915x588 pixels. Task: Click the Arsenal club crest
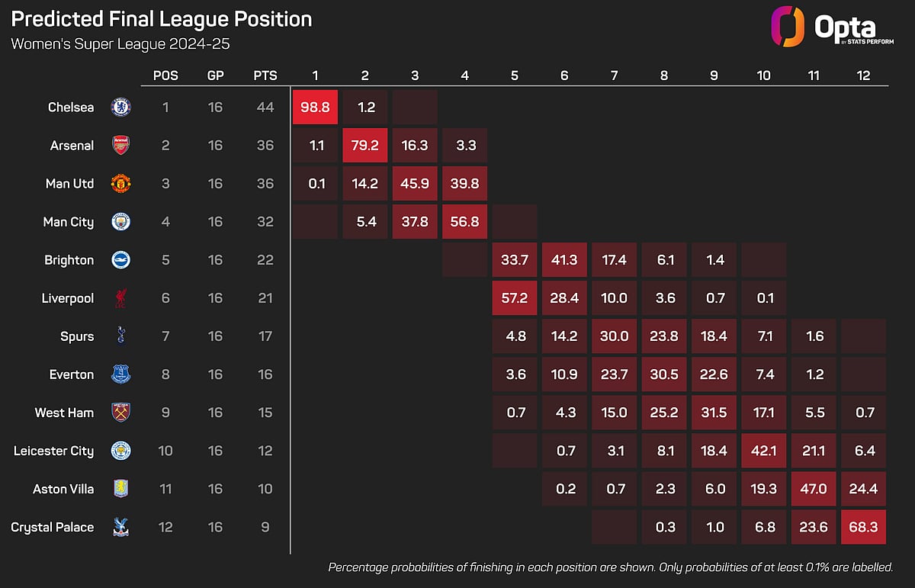pyautogui.click(x=120, y=146)
